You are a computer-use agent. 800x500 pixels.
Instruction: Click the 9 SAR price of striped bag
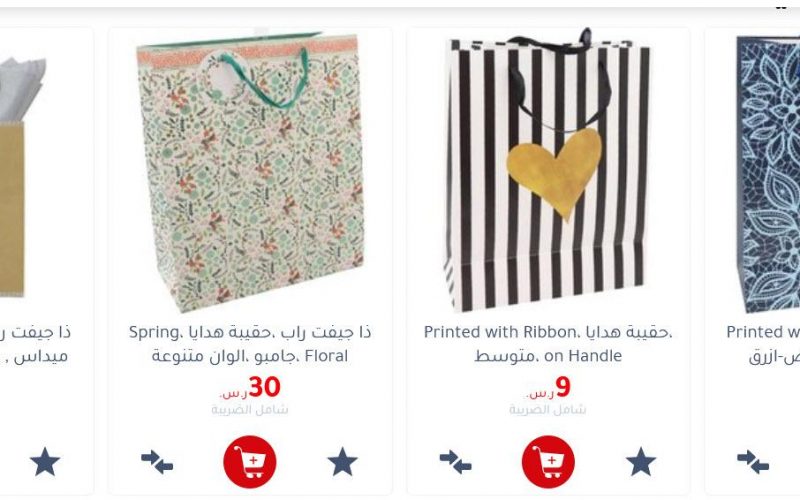pos(548,388)
